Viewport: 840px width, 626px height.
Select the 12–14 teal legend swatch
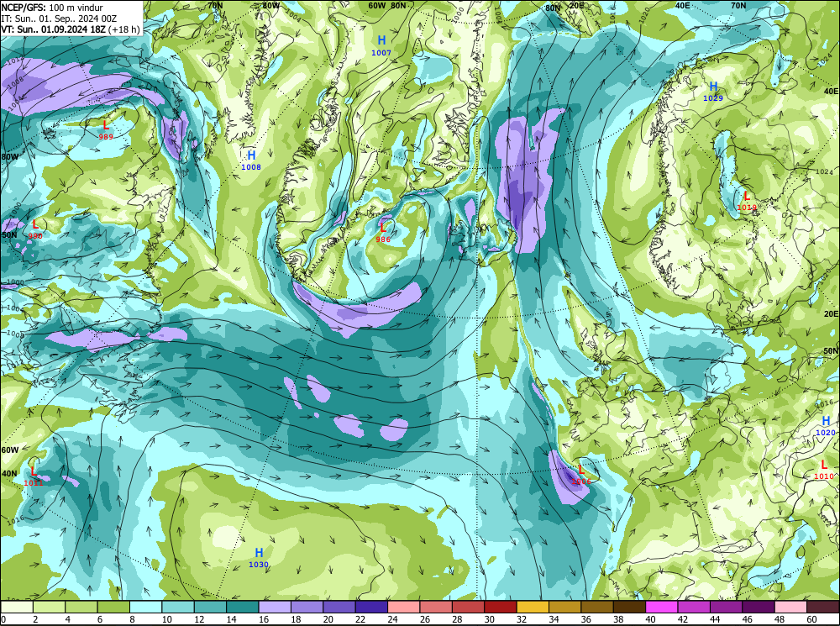click(211, 607)
